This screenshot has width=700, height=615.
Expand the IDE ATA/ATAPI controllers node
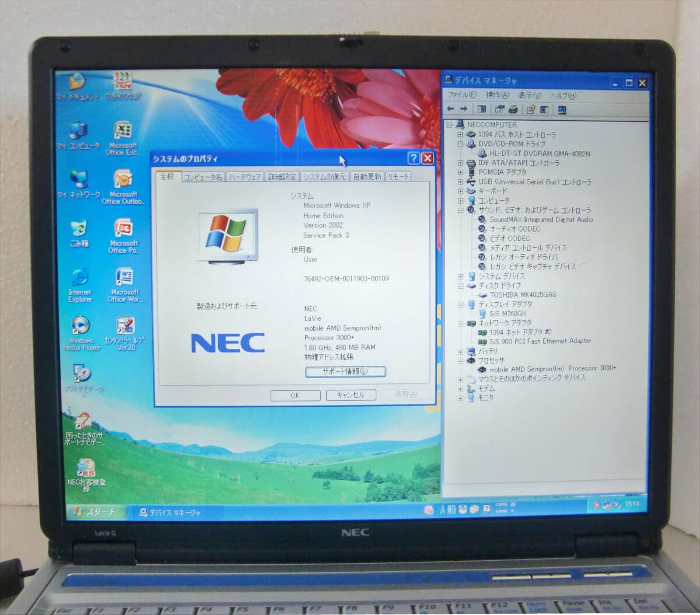tap(460, 163)
